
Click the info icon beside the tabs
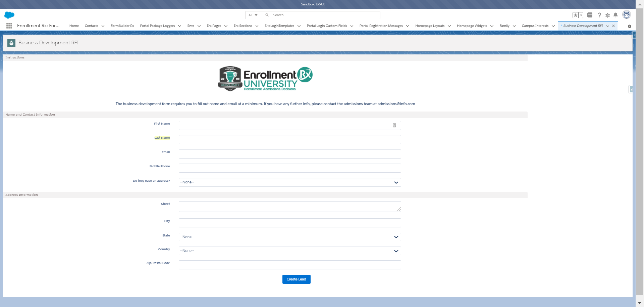(x=629, y=26)
